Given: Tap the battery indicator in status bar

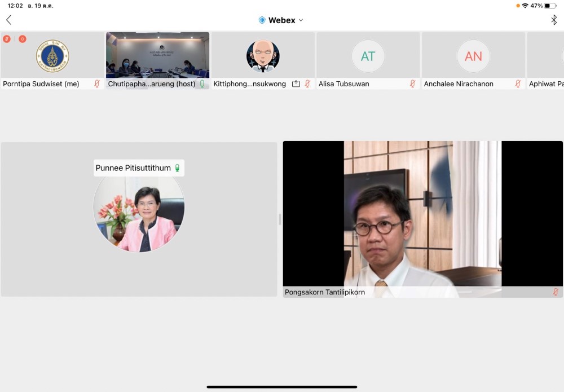Looking at the screenshot, I should point(550,6).
